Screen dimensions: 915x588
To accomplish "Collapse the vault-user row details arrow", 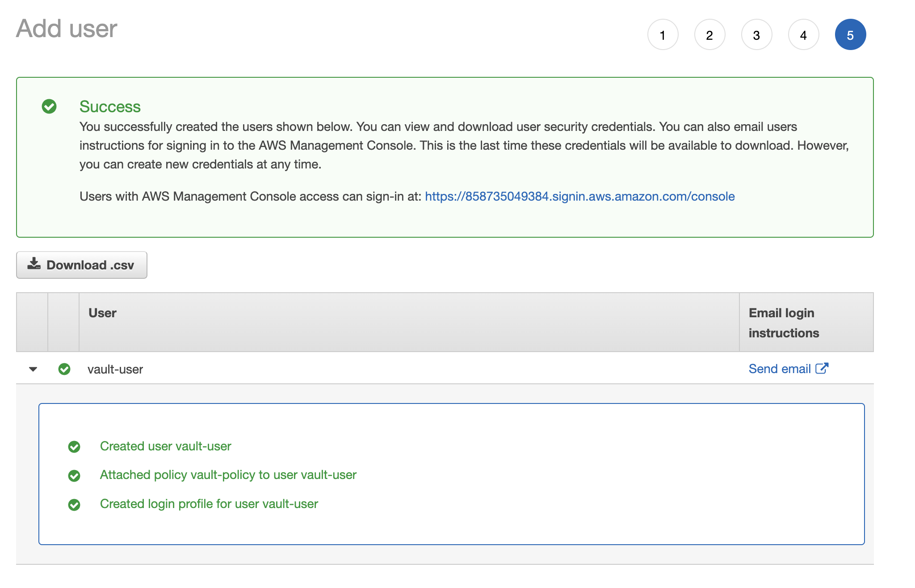I will [x=33, y=369].
